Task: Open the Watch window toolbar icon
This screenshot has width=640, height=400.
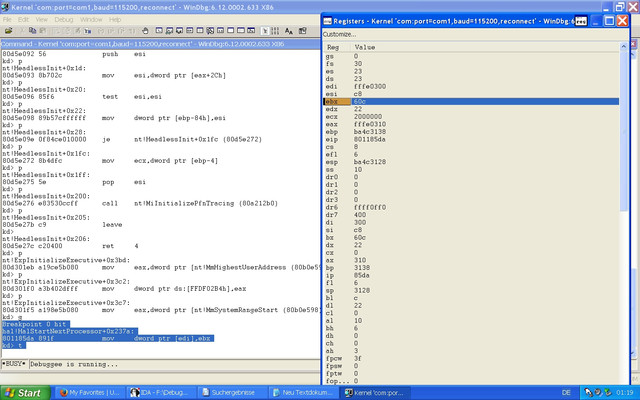Action: point(169,31)
